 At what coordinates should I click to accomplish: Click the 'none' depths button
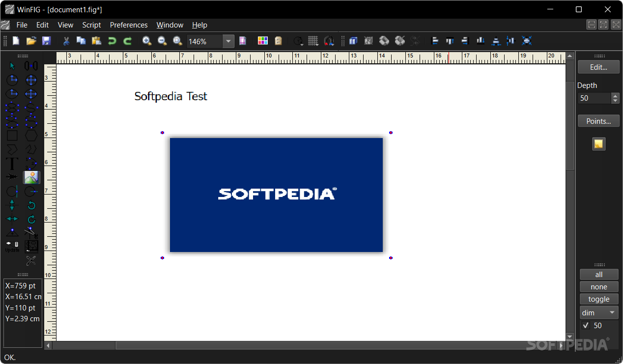[598, 287]
